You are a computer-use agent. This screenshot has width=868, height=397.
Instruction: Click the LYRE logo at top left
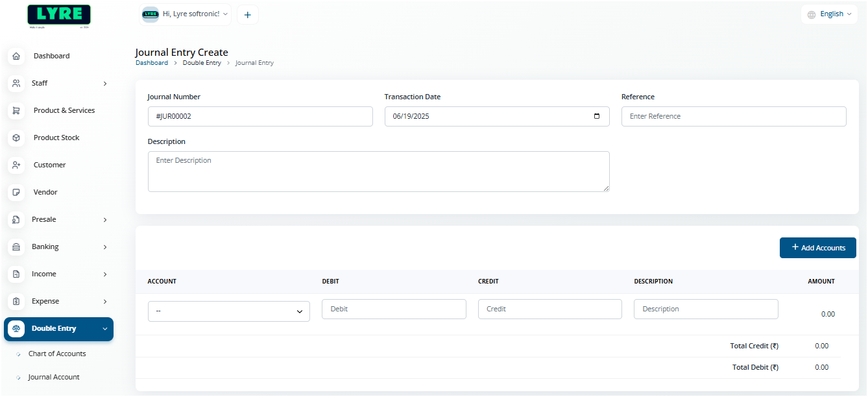[x=58, y=14]
